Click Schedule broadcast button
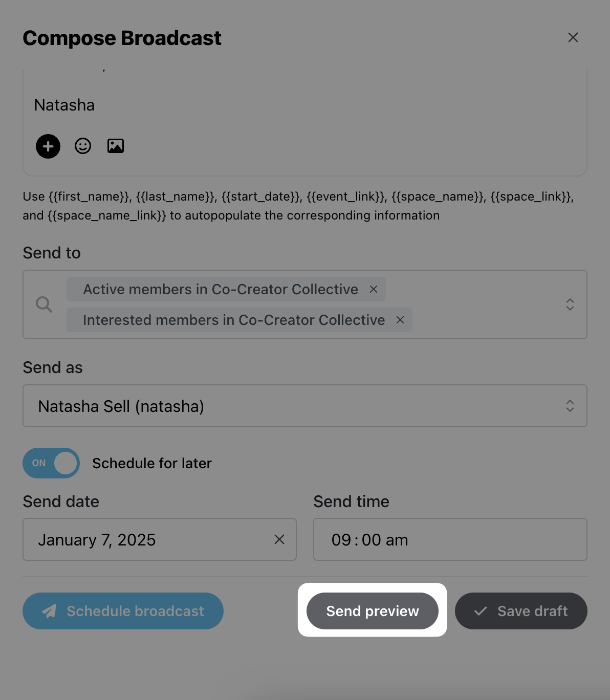This screenshot has width=610, height=700. pyautogui.click(x=123, y=611)
